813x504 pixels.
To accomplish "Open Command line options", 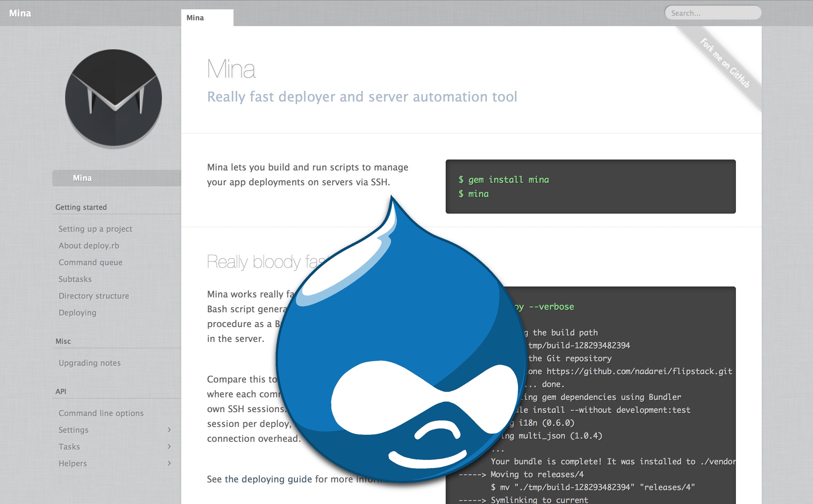I will point(101,413).
